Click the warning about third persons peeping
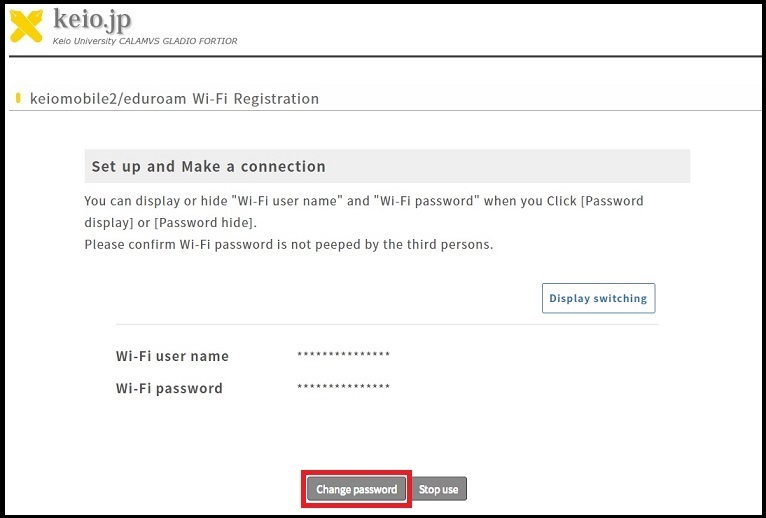The width and height of the screenshot is (766, 518). [x=288, y=244]
